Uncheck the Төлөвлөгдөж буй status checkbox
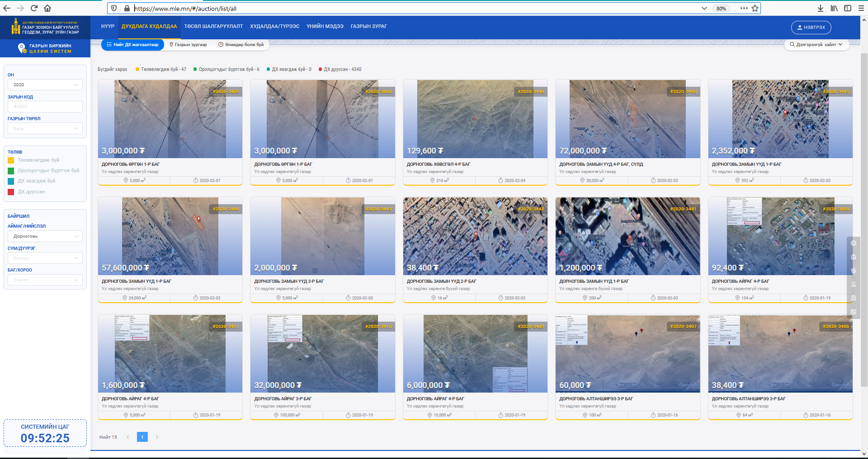This screenshot has height=459, width=868. tap(11, 160)
